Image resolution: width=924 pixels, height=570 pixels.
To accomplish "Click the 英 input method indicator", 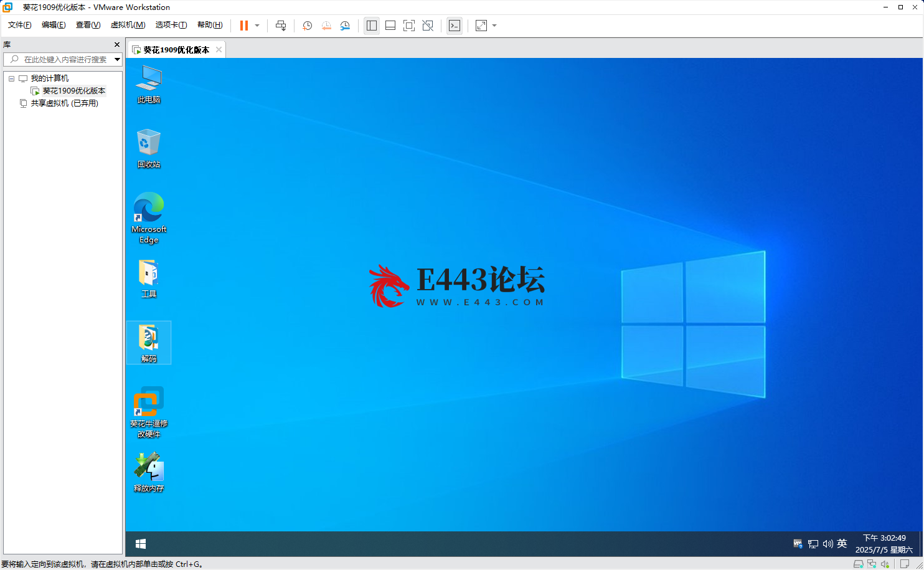I will point(842,544).
